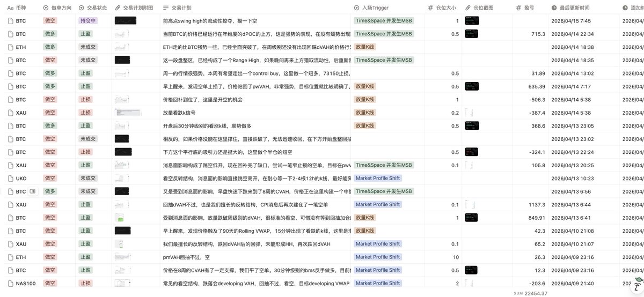Open 交易计划附图 thumbnail in ETH 26.3 row
Image resolution: width=644 pixels, height=297 pixels.
[122, 257]
